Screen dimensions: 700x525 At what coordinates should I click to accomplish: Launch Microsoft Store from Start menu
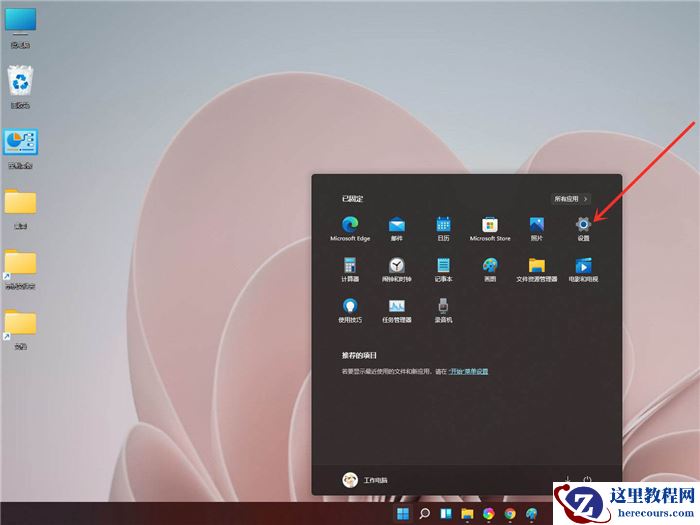pyautogui.click(x=490, y=228)
